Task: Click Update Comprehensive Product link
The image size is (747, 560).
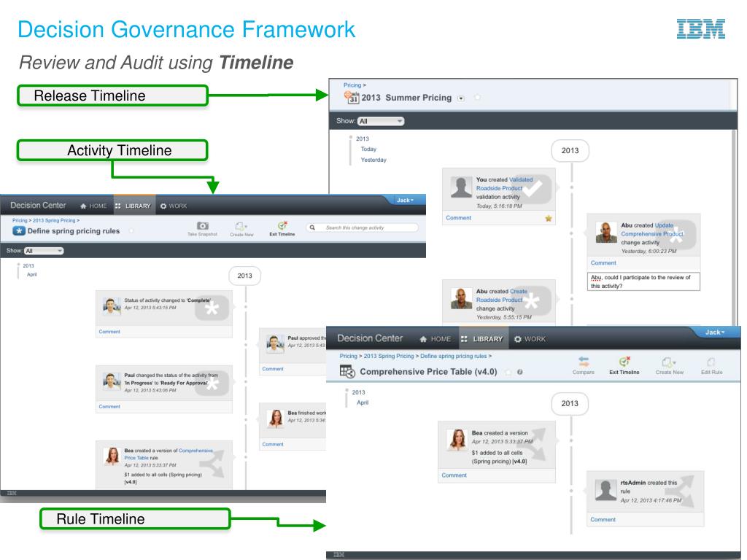Action: click(x=652, y=230)
